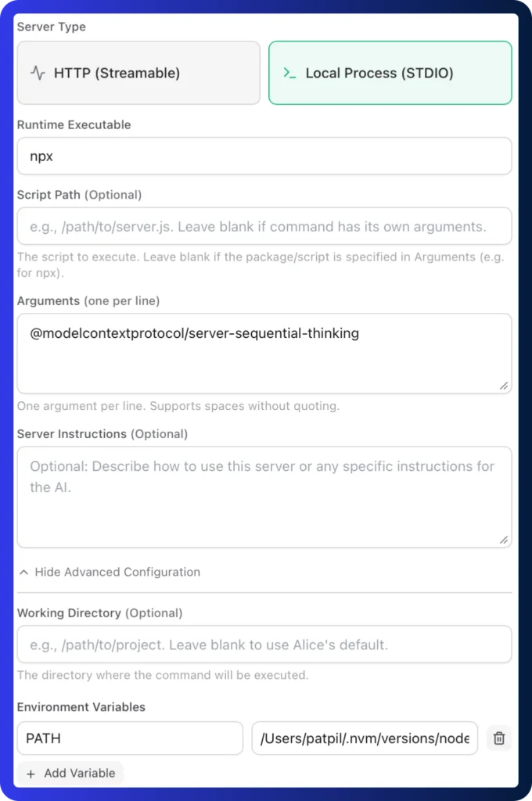Click into the Arguments text area
This screenshot has width=532, height=801.
(x=264, y=354)
